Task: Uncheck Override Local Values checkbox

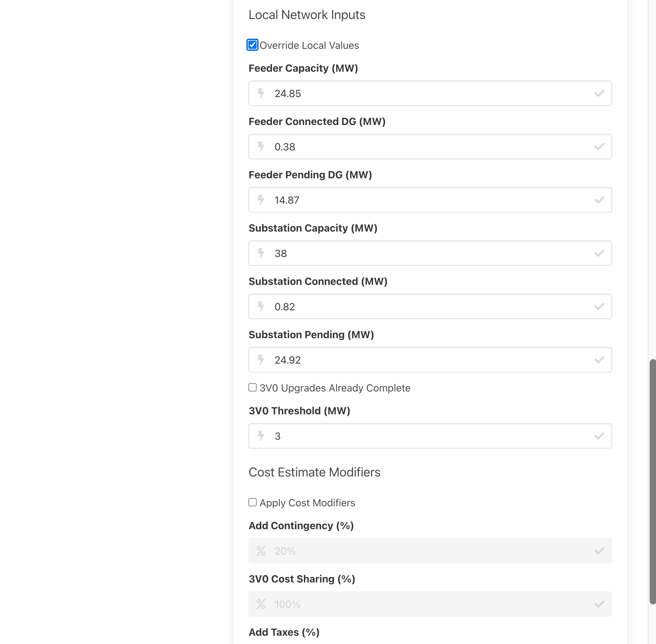Action: 253,45
